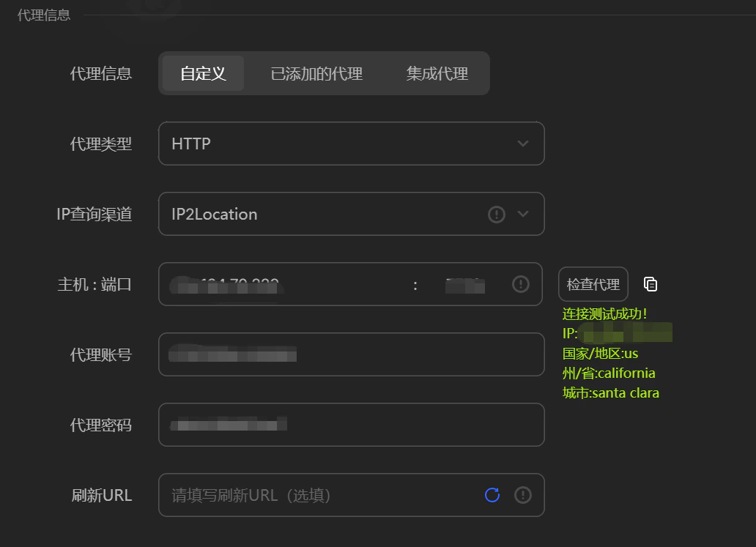Click the host address input field

point(278,284)
